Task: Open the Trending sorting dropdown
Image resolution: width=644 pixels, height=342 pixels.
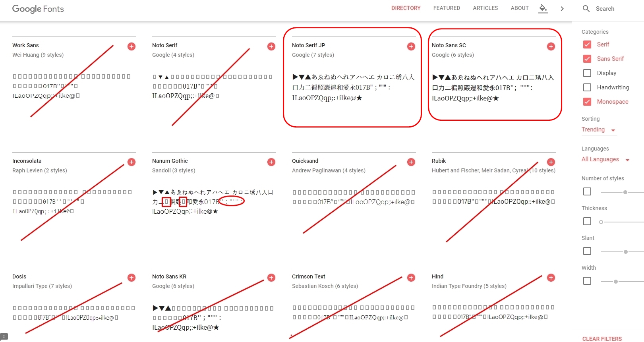Action: tap(599, 129)
